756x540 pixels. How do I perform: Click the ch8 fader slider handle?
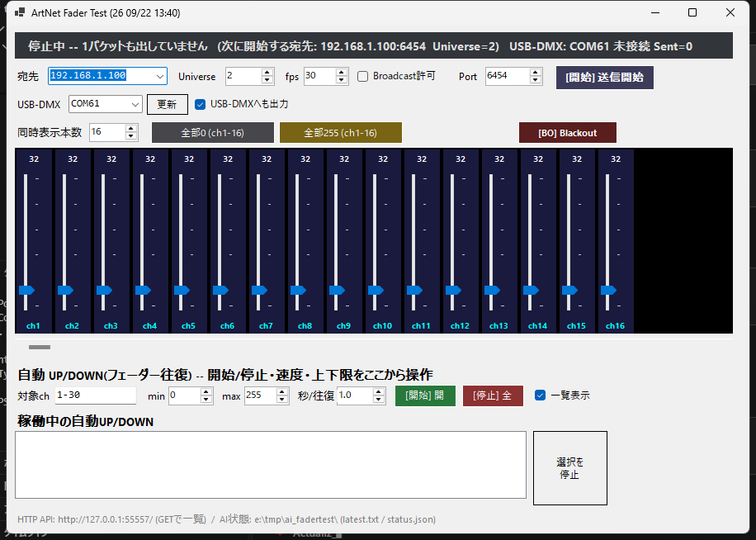[298, 291]
